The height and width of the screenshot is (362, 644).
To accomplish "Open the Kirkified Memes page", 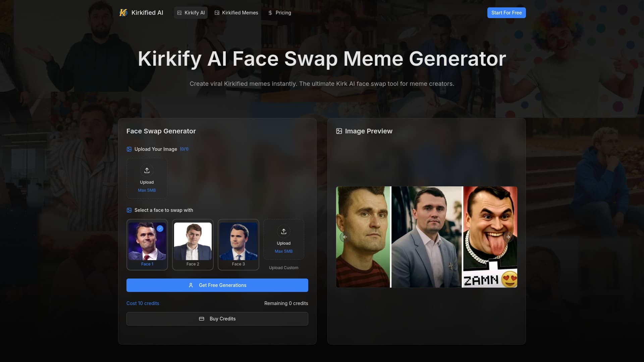I will pos(236,12).
